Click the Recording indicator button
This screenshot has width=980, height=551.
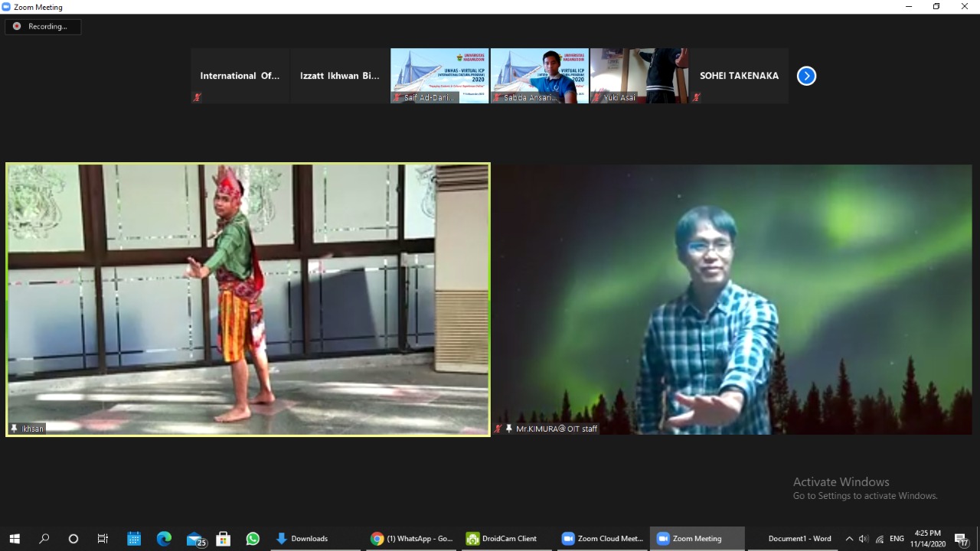42,27
